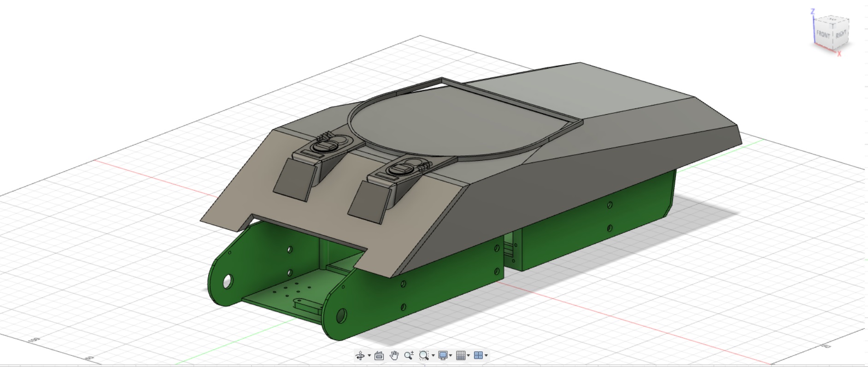The width and height of the screenshot is (868, 367).
Task: Expand the Zoom Window options arrow
Action: [433, 356]
